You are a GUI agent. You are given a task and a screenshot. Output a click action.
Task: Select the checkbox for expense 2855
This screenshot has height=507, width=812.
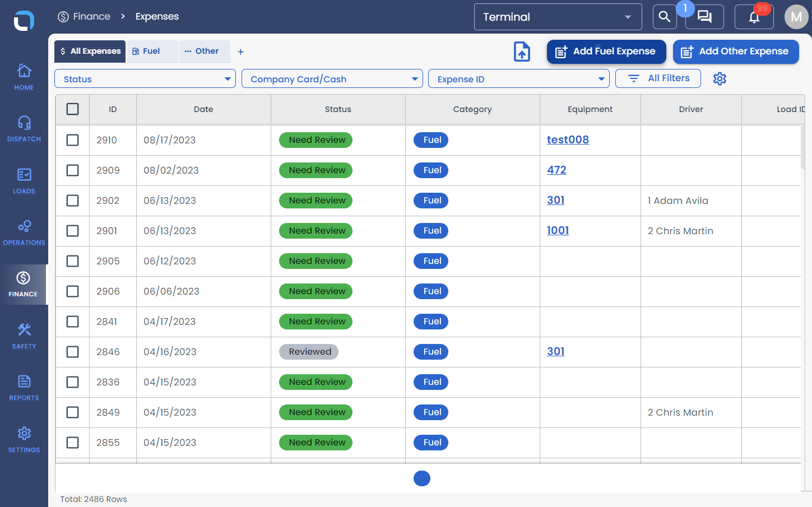[x=73, y=443]
